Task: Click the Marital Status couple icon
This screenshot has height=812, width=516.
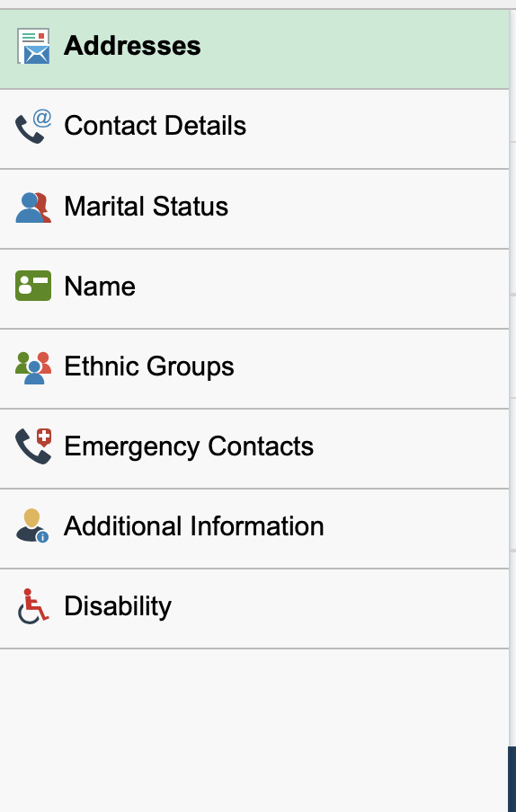Action: 33,207
